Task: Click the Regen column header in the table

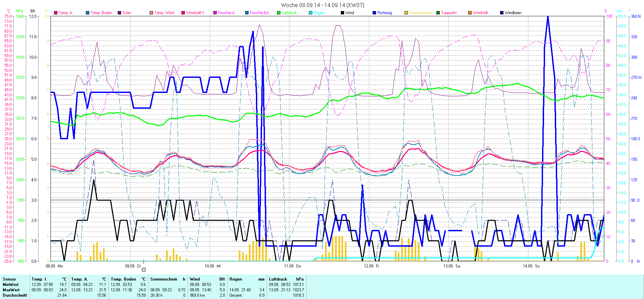Action: [236, 279]
